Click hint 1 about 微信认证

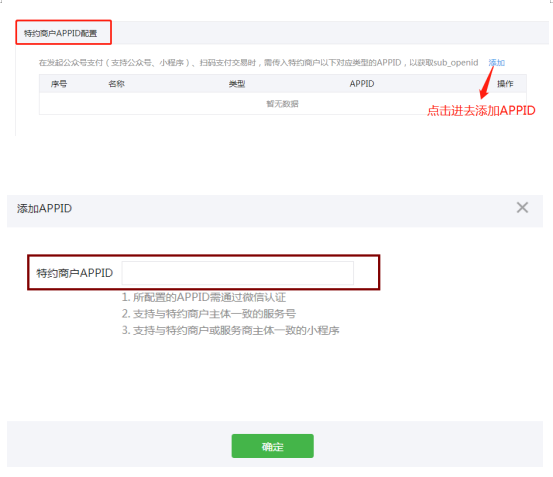pyautogui.click(x=203, y=297)
